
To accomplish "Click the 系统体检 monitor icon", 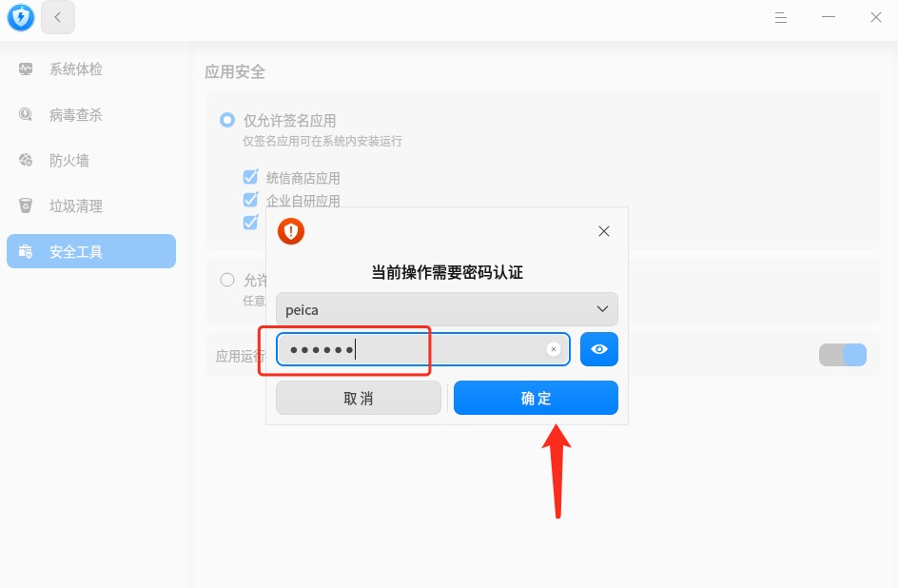I will point(26,69).
